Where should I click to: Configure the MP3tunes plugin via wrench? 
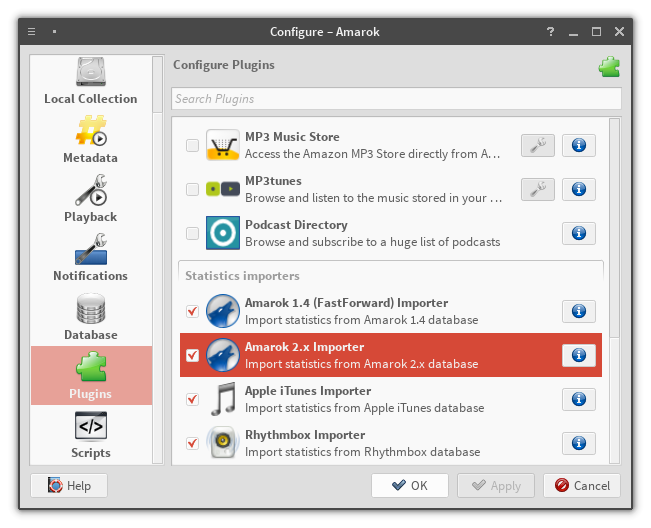point(538,189)
